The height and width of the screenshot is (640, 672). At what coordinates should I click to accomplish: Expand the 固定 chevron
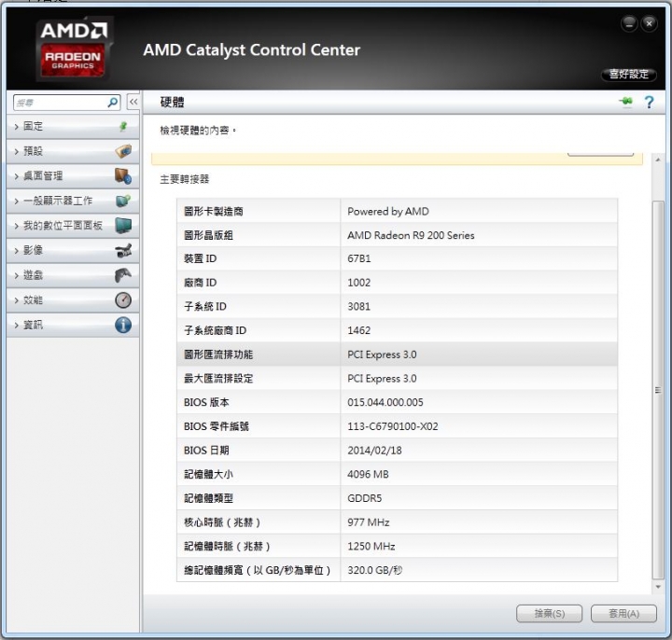tap(16, 126)
